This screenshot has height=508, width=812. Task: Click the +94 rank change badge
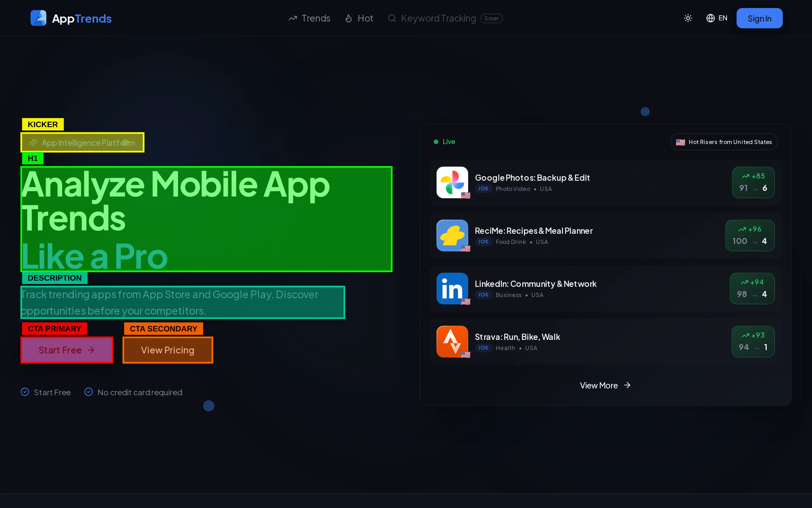(x=752, y=289)
